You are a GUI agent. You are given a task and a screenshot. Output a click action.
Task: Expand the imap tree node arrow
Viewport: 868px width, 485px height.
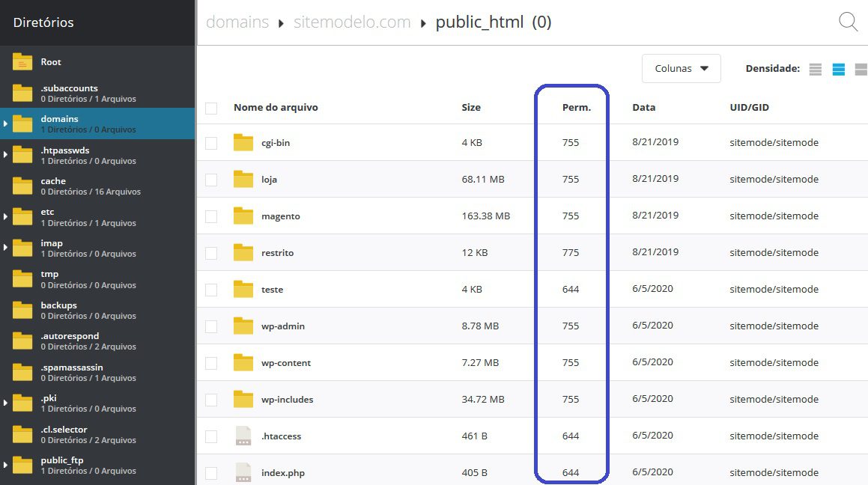tap(5, 247)
